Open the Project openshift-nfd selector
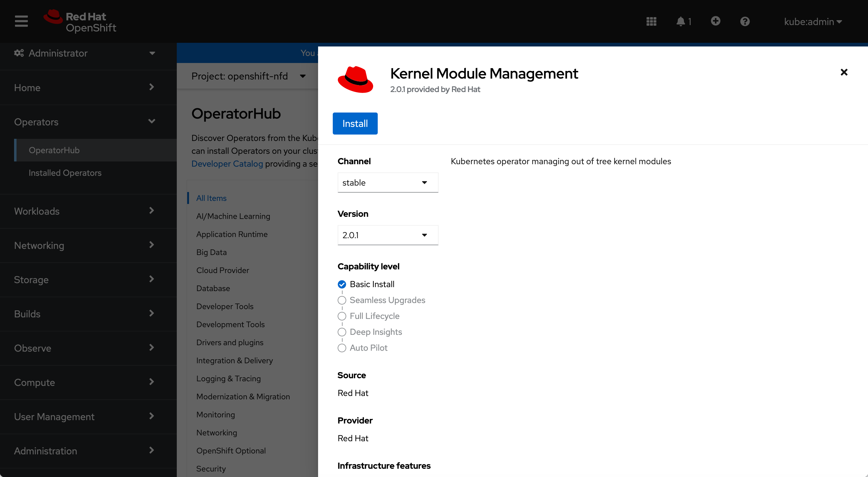The height and width of the screenshot is (477, 868). tap(248, 76)
